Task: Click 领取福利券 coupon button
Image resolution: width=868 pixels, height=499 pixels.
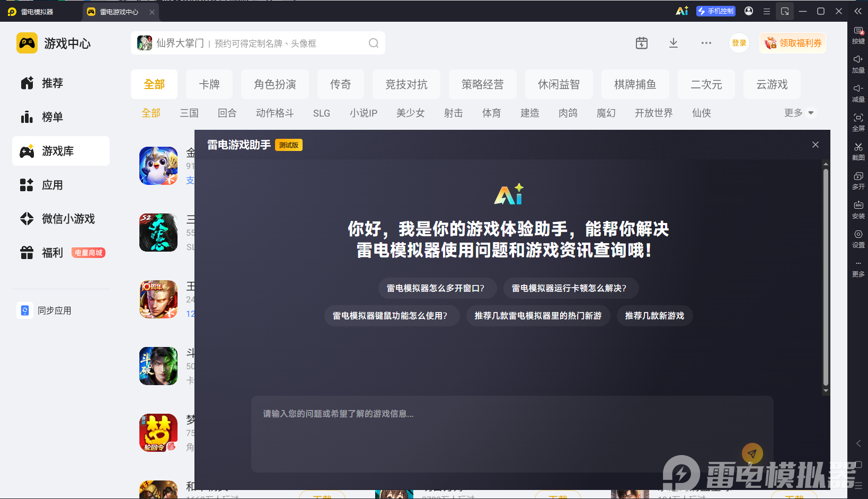Action: [793, 43]
